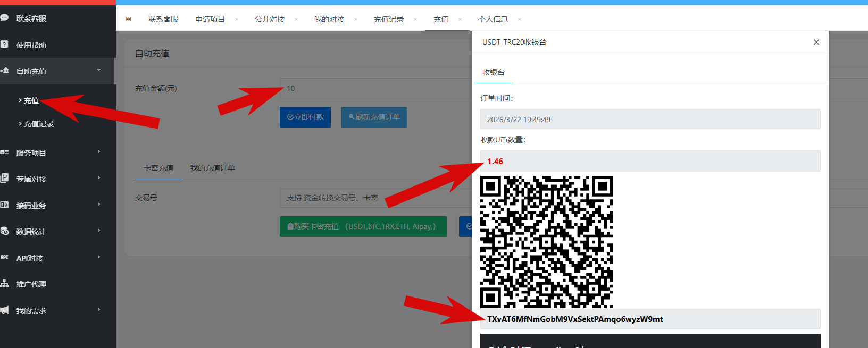Viewport: 868px width, 348px height.
Task: Click the 订单时间 field in dialog
Action: pyautogui.click(x=650, y=119)
